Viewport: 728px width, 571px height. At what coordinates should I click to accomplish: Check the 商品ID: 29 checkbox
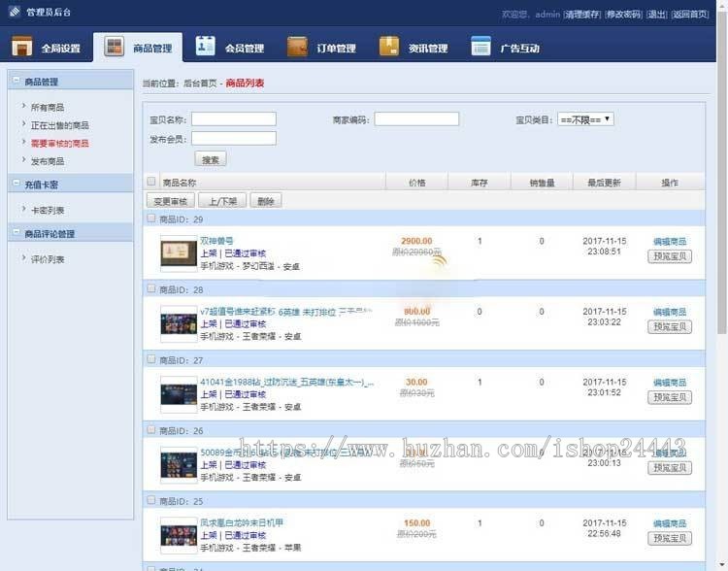click(151, 218)
